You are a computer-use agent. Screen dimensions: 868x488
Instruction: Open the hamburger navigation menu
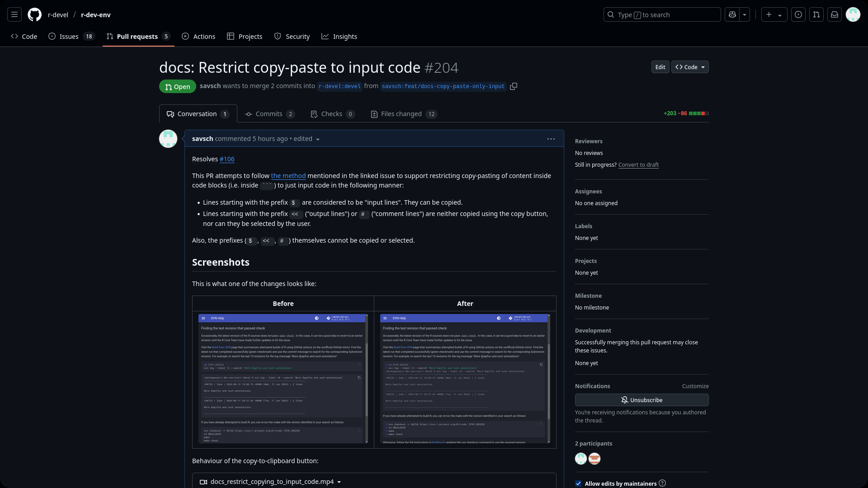[x=14, y=15]
